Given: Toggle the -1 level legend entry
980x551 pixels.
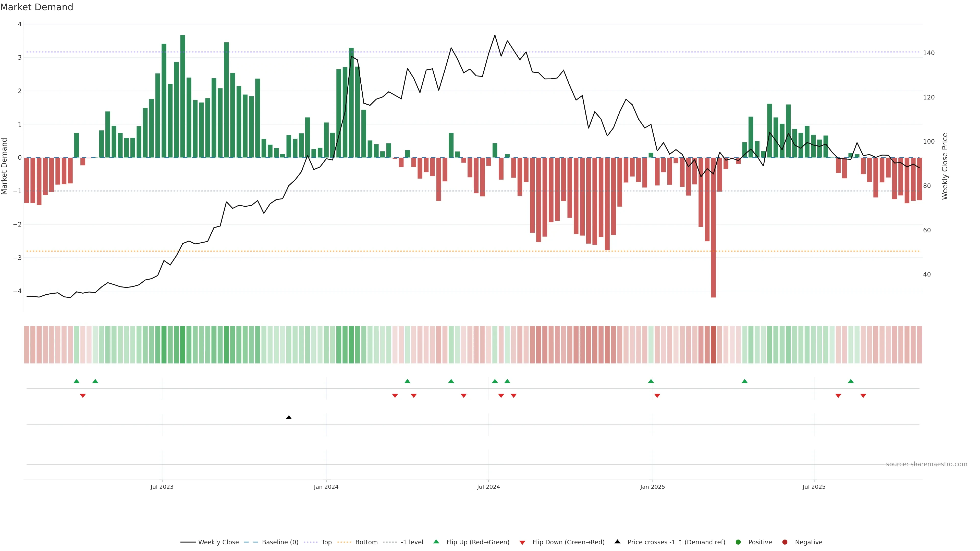Looking at the screenshot, I should point(412,542).
